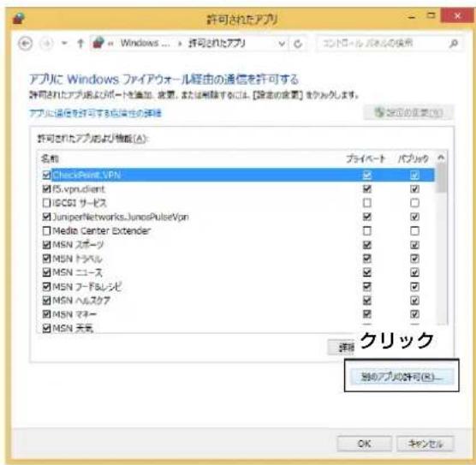Viewport: 476px width, 465px height.
Task: Toggle MSN トラベル Public checkbox
Action: 414,259
